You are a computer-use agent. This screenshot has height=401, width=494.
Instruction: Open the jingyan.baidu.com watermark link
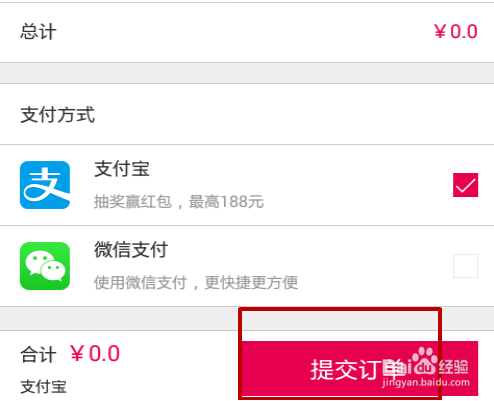(x=426, y=382)
